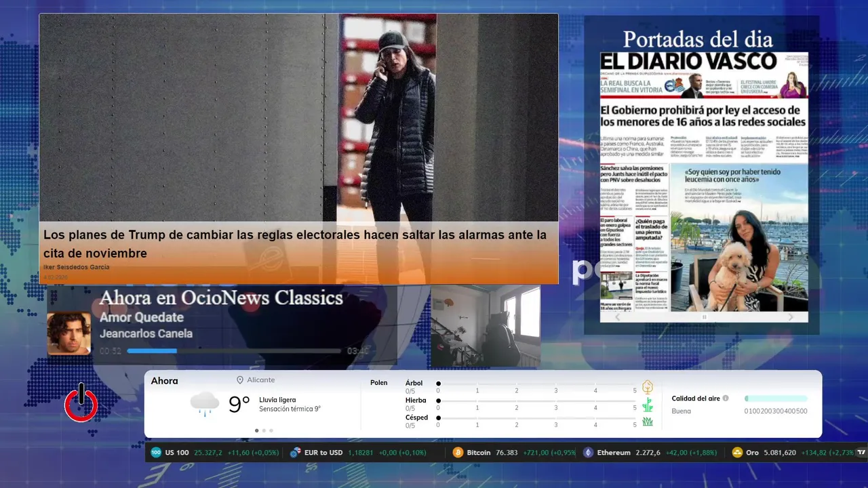Screen dimensions: 868x488
Task: Select the first weather carousel dot
Action: click(x=256, y=430)
